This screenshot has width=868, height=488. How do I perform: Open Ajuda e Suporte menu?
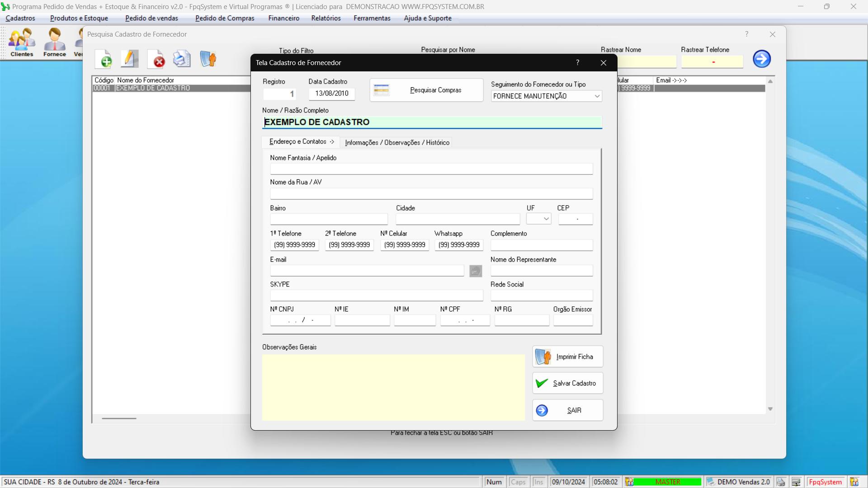(x=428, y=18)
